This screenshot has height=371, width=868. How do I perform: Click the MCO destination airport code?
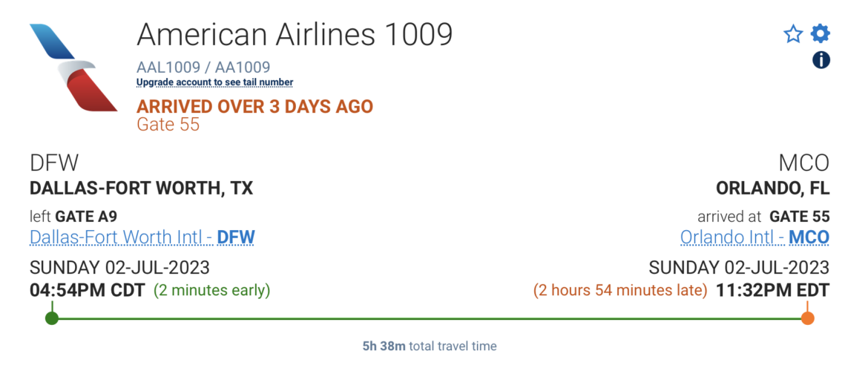click(804, 163)
